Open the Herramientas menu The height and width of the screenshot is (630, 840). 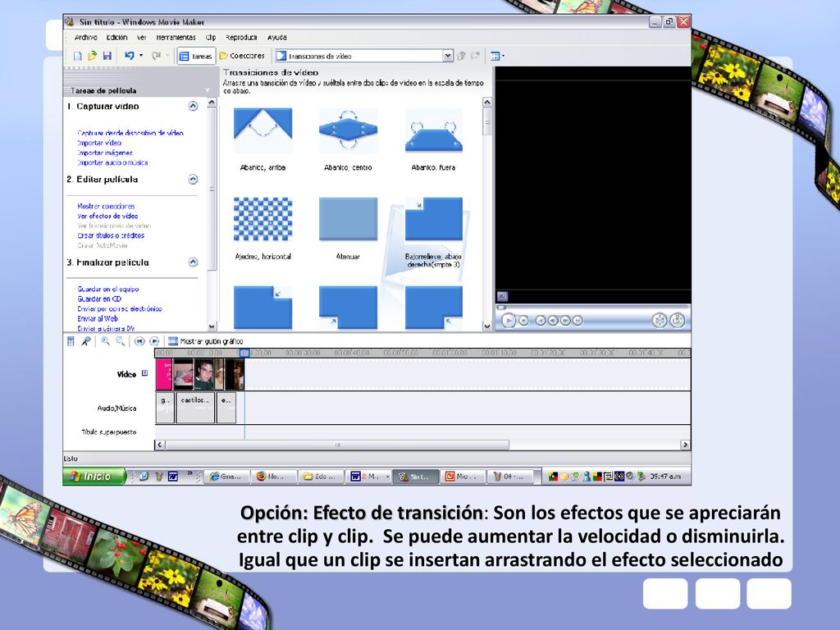click(x=176, y=38)
